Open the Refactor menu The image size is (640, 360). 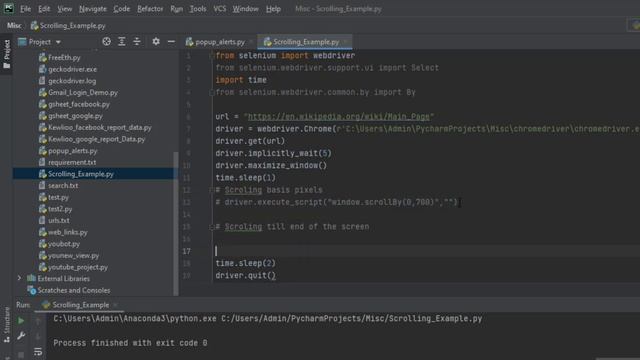click(150, 9)
